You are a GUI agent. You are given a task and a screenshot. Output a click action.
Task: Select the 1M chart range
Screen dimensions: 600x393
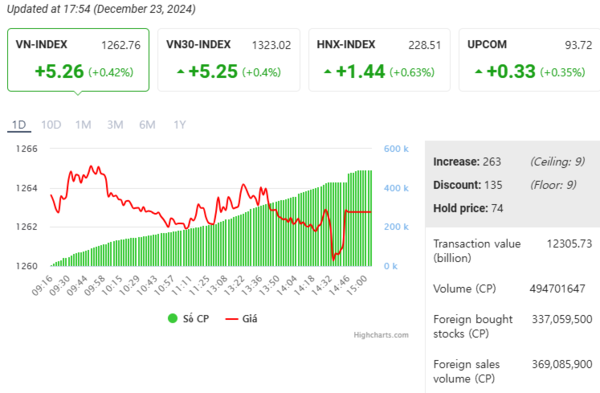tap(83, 125)
